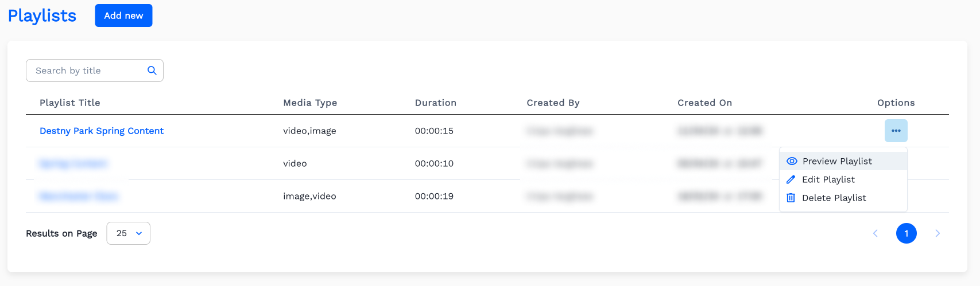Open the three-dots options button
This screenshot has width=980, height=286.
(896, 131)
